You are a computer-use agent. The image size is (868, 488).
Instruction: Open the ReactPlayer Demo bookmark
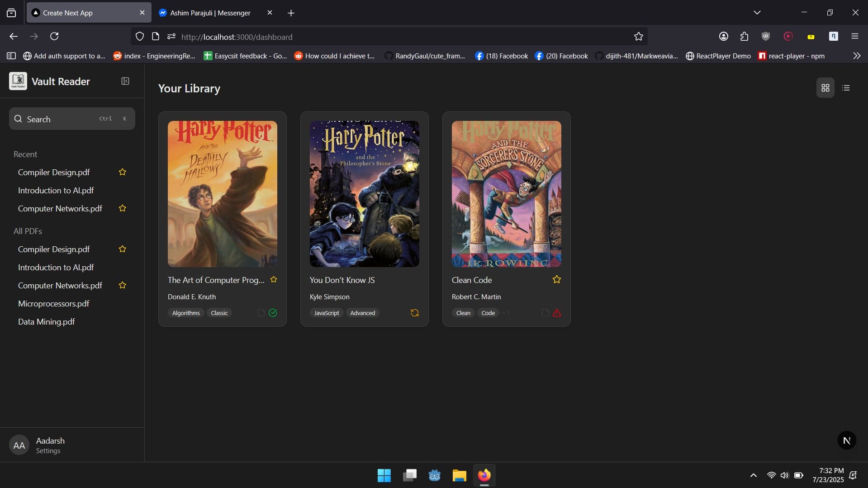point(718,56)
